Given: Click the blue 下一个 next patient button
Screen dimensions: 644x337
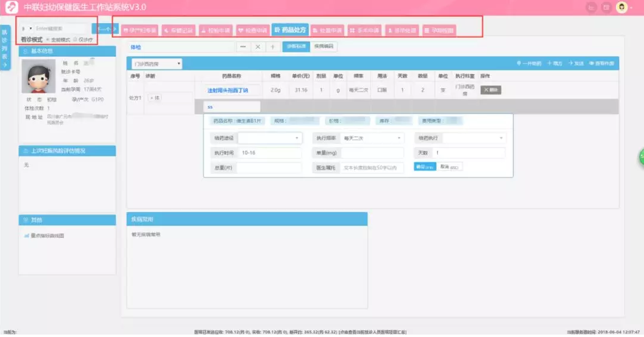Looking at the screenshot, I should 105,29.
